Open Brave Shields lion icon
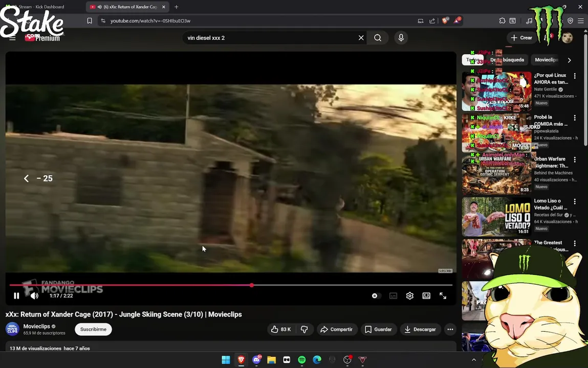The height and width of the screenshot is (368, 588). 445,21
